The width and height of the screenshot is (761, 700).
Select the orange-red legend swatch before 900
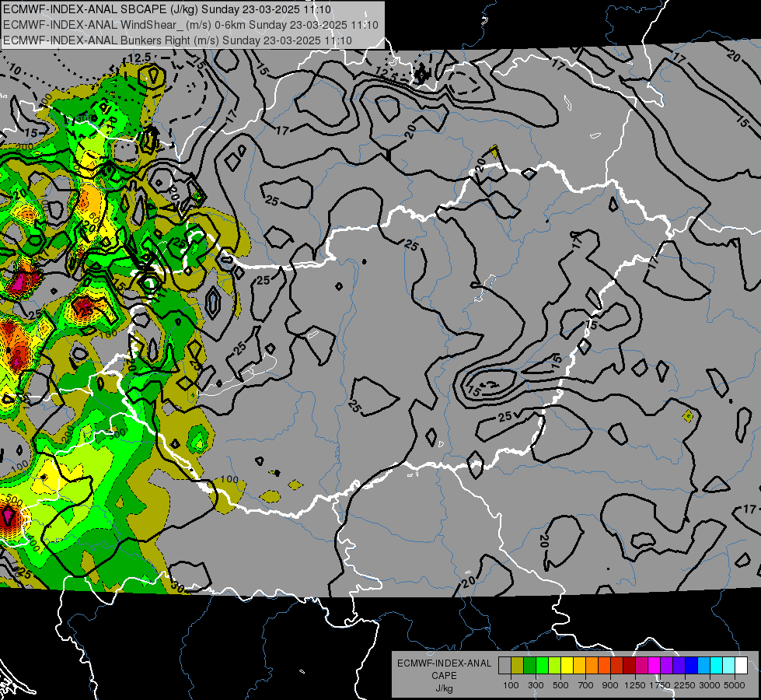[604, 665]
